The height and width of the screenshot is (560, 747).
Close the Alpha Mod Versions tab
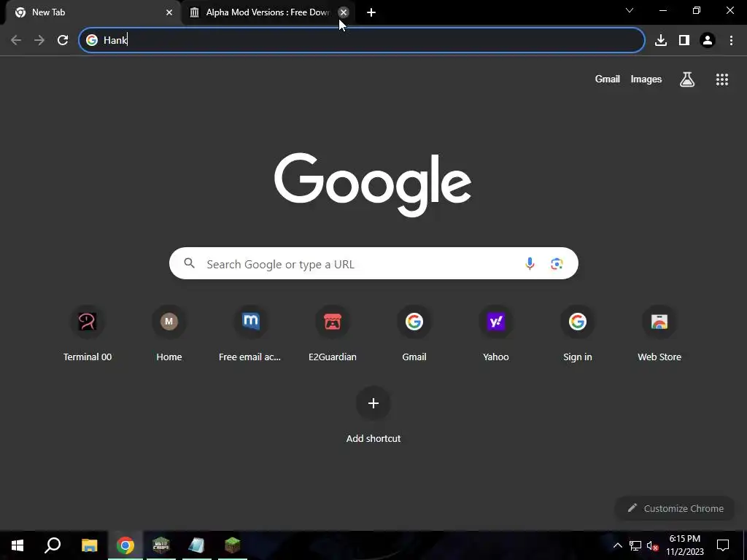(x=343, y=12)
